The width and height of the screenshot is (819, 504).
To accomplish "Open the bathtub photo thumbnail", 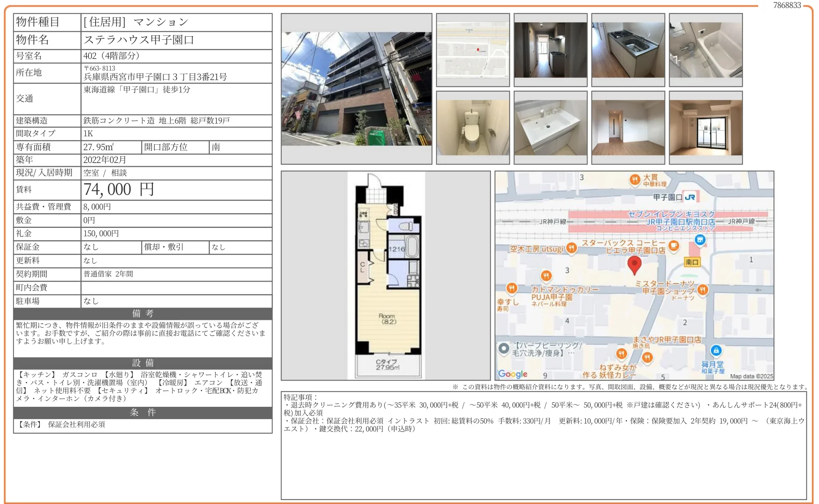I will [705, 50].
